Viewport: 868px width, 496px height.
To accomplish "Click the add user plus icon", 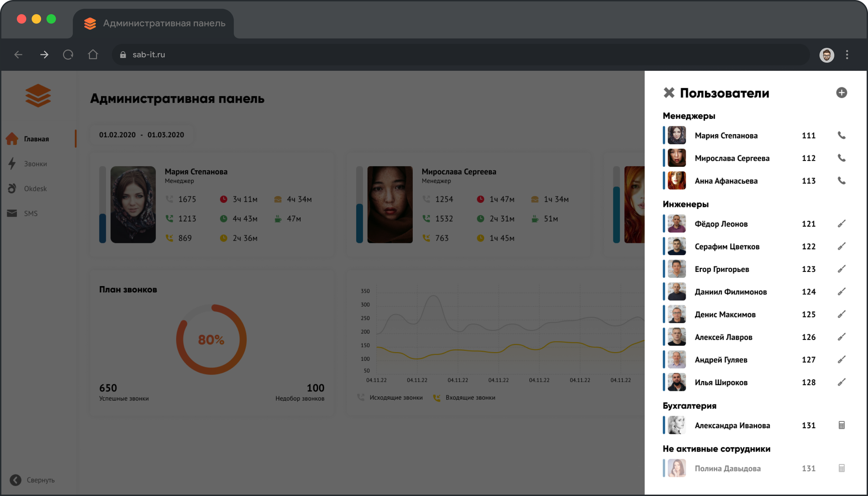I will 841,93.
